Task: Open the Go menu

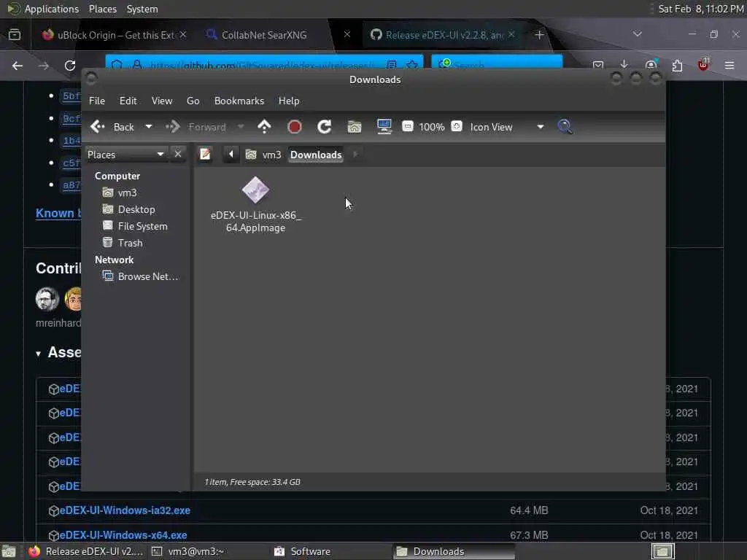Action: pyautogui.click(x=193, y=101)
